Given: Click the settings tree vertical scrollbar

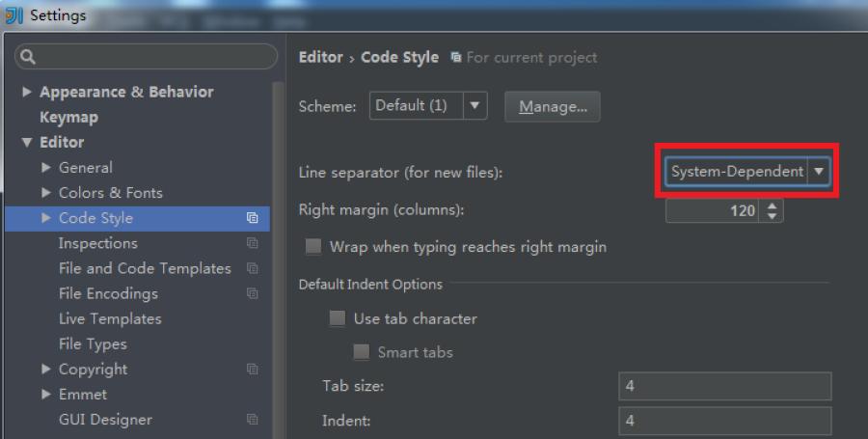Looking at the screenshot, I should point(278,261).
